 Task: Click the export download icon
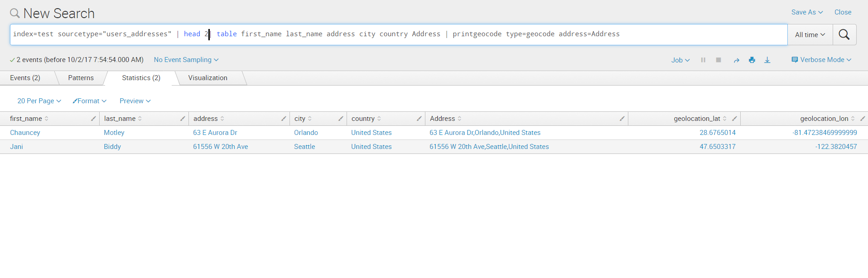click(767, 60)
